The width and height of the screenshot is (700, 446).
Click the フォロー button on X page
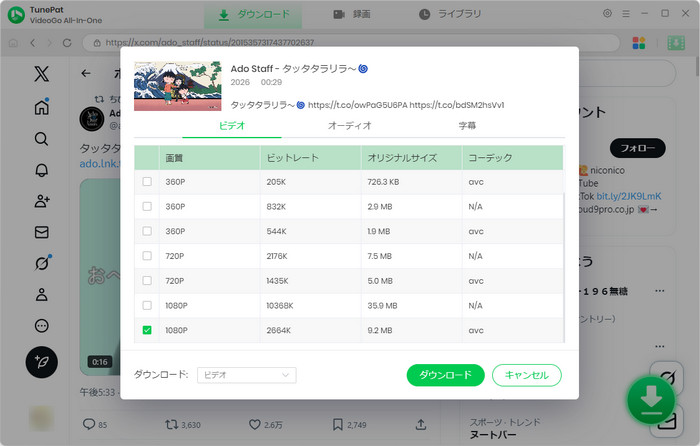pos(638,148)
